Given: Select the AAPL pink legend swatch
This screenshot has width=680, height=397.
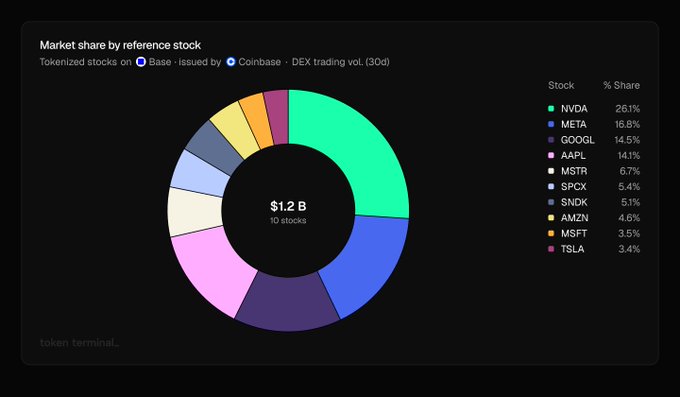Looking at the screenshot, I should click(551, 155).
